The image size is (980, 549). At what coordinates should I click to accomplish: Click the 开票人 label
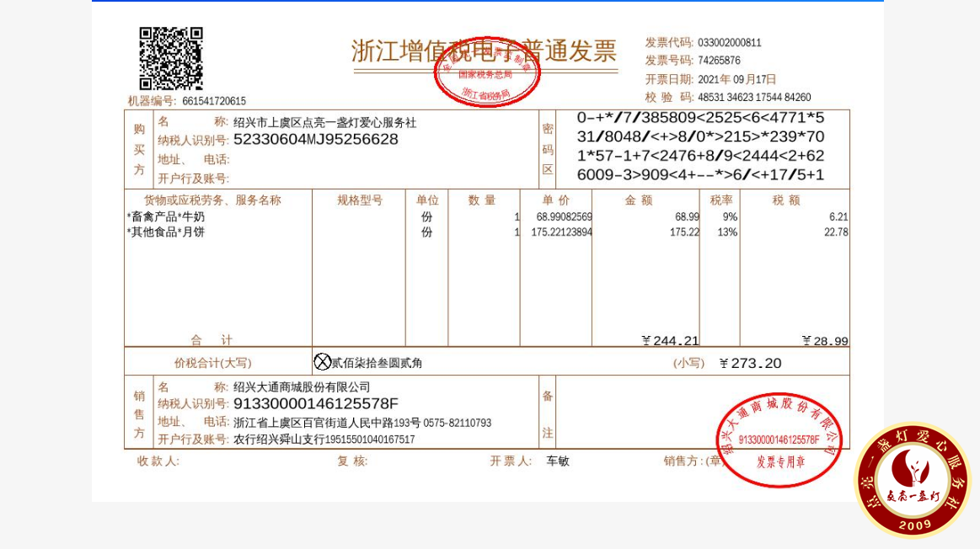511,461
